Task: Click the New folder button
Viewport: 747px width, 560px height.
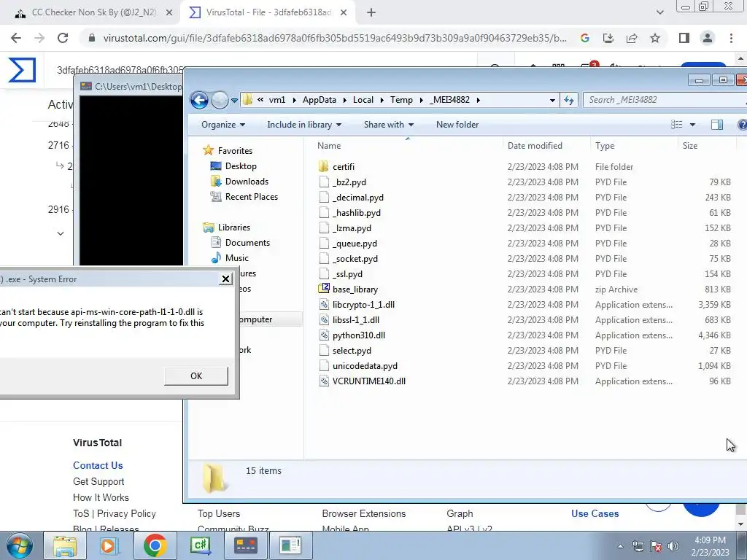Action: [457, 125]
